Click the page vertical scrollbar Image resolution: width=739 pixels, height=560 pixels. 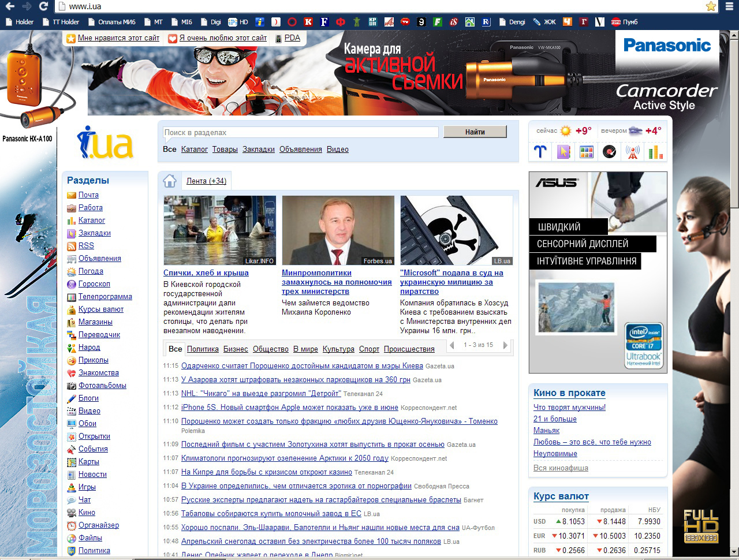pyautogui.click(x=734, y=293)
